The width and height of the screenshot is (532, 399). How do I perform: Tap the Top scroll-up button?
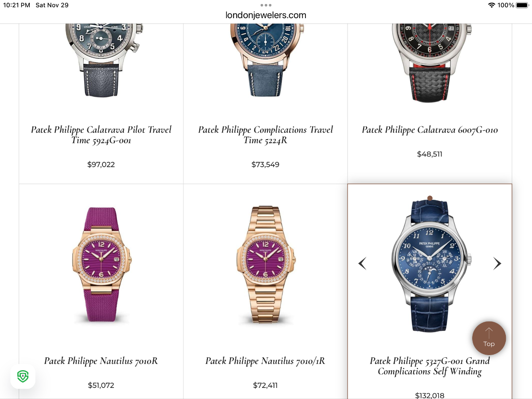point(489,338)
